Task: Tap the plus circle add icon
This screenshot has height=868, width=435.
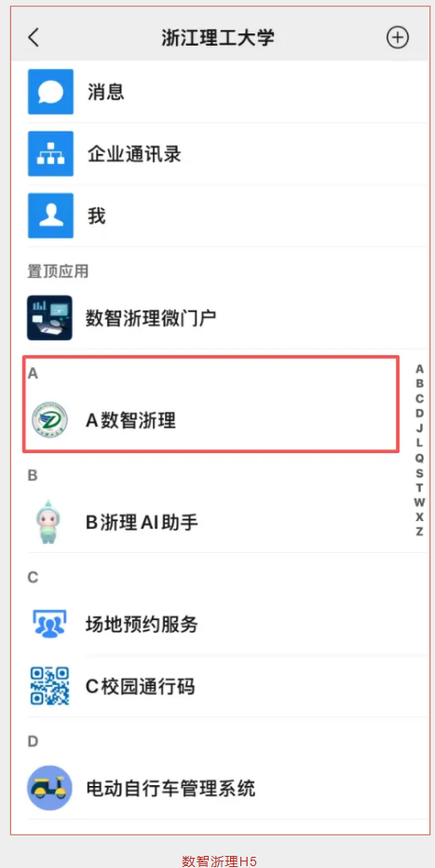Action: tap(398, 37)
